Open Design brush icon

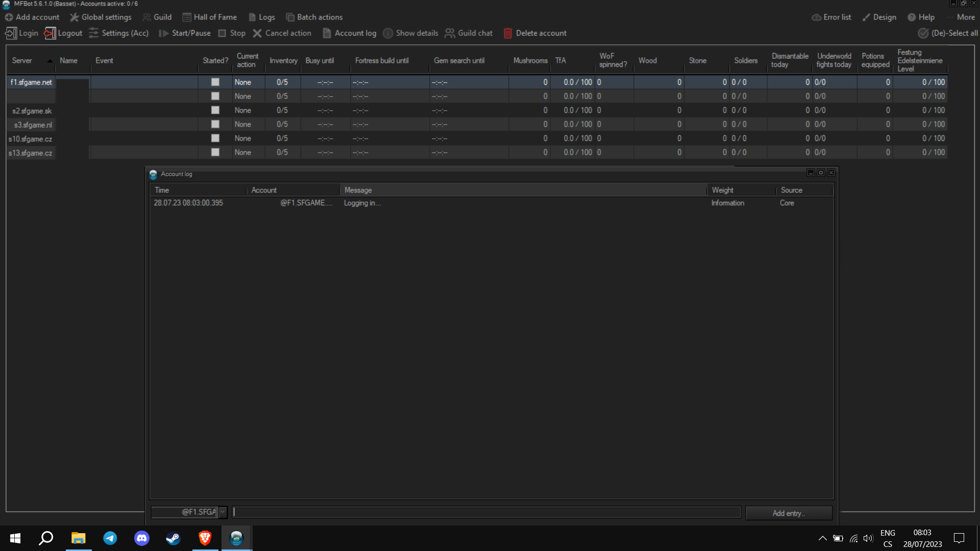pos(866,17)
